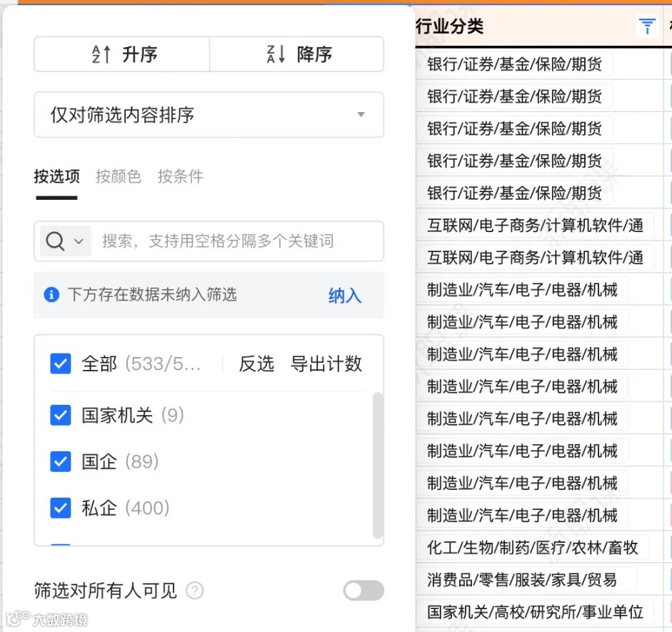
Task: Switch to the 按颜色 tab
Action: point(118,176)
